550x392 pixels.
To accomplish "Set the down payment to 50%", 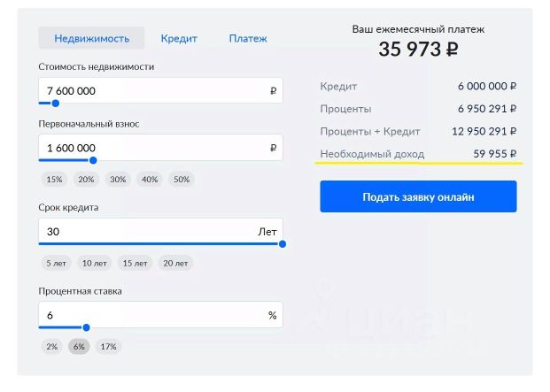I will pyautogui.click(x=182, y=180).
